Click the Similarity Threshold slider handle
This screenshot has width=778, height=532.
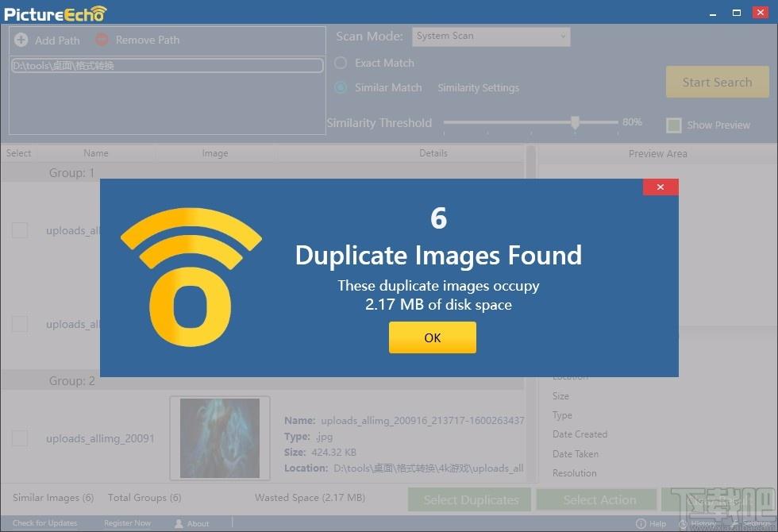(x=575, y=122)
